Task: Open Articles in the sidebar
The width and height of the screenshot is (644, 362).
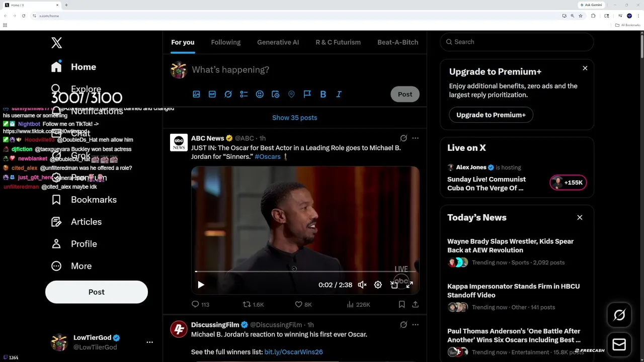Action: click(x=76, y=222)
